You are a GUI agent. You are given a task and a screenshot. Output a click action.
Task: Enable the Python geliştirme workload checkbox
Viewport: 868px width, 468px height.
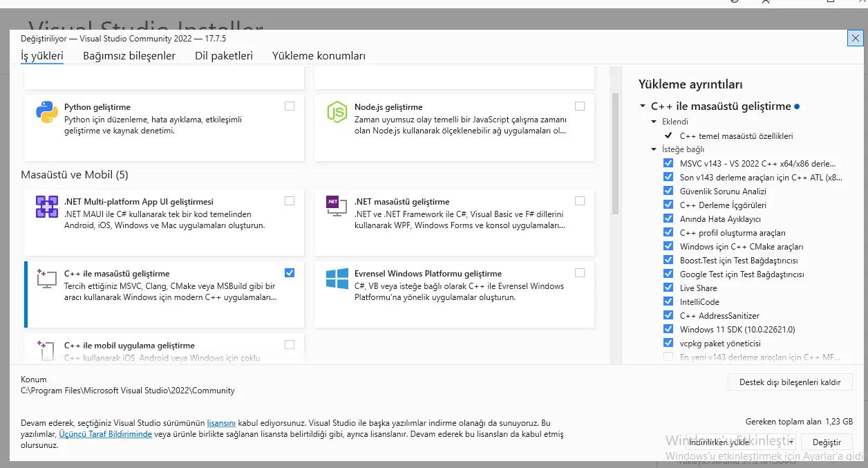point(289,106)
